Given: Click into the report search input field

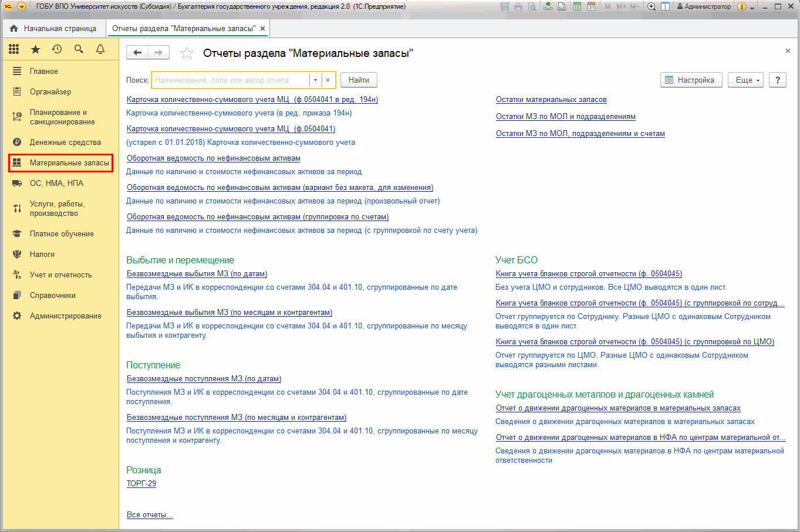Looking at the screenshot, I should (x=230, y=80).
